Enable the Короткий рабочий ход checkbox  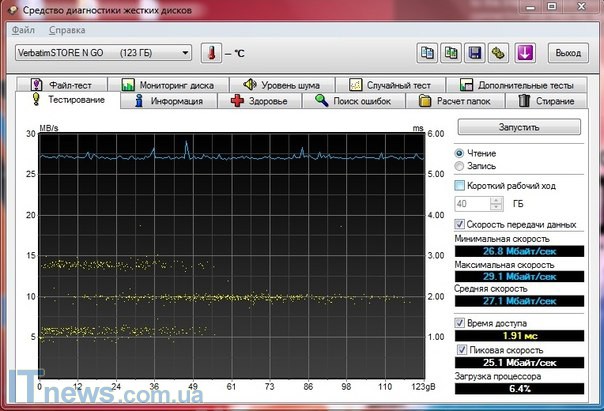click(460, 186)
